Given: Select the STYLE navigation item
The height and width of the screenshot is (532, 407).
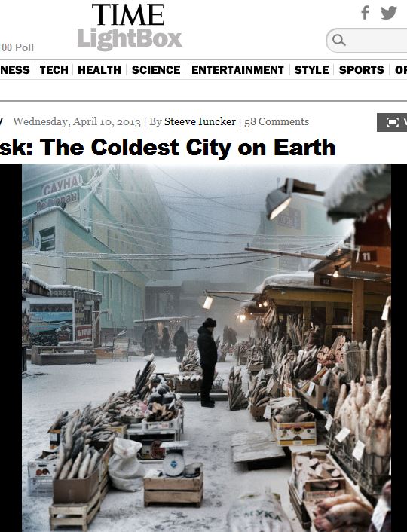Looking at the screenshot, I should click(x=311, y=70).
